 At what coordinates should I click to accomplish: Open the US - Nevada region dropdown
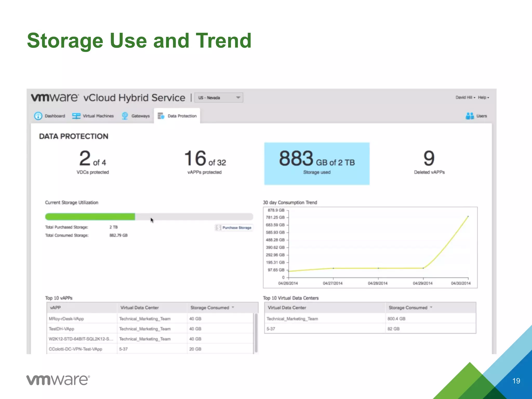click(x=219, y=98)
